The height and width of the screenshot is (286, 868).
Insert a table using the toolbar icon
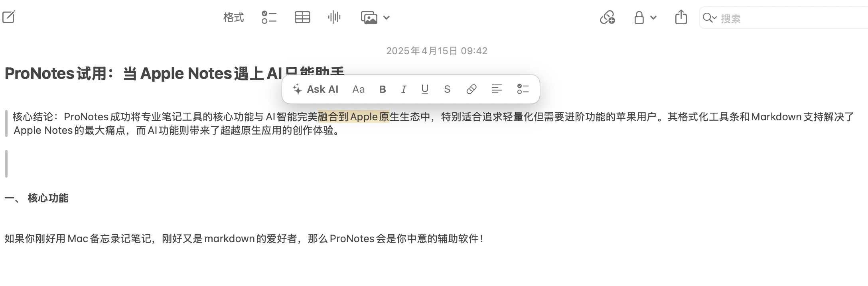[302, 18]
